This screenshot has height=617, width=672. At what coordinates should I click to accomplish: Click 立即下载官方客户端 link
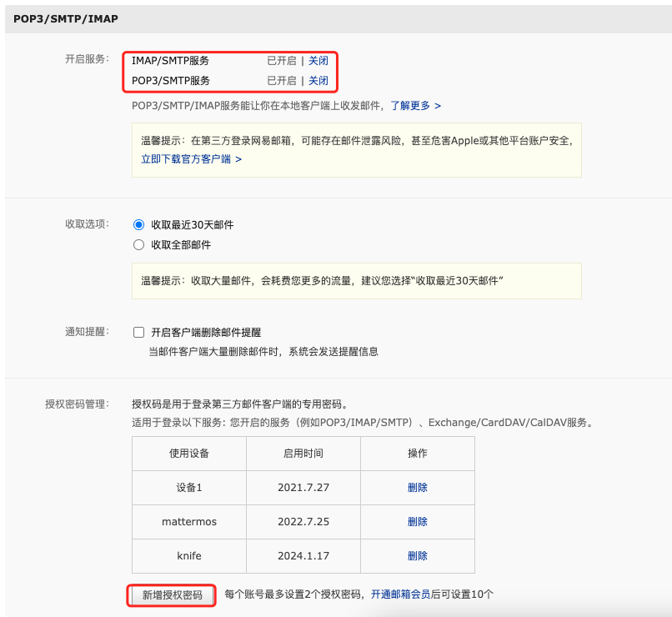[191, 158]
